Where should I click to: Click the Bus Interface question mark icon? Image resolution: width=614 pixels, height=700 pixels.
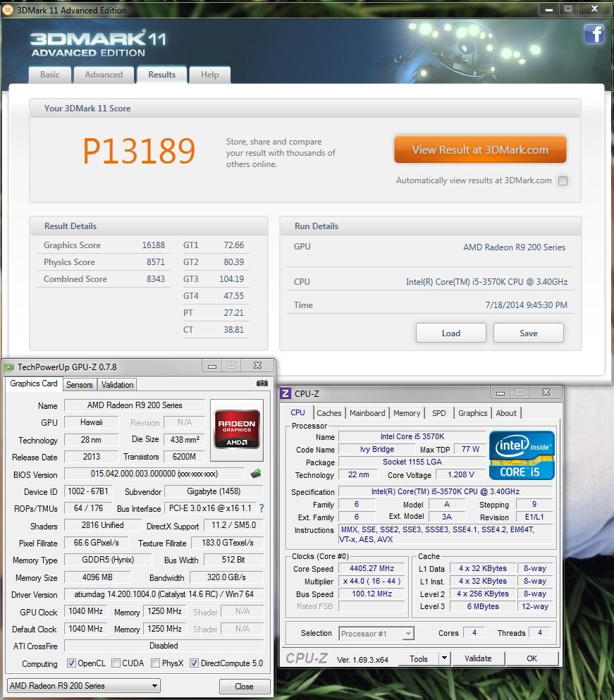click(x=262, y=508)
